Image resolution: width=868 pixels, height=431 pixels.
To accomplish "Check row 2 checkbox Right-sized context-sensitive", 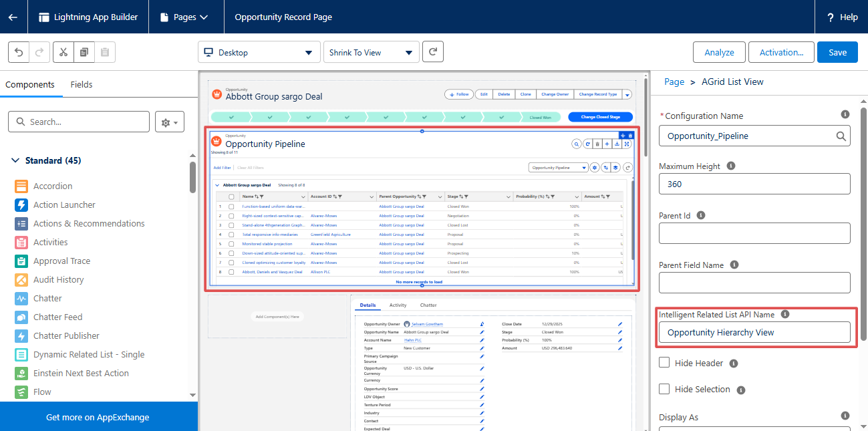I will (231, 216).
